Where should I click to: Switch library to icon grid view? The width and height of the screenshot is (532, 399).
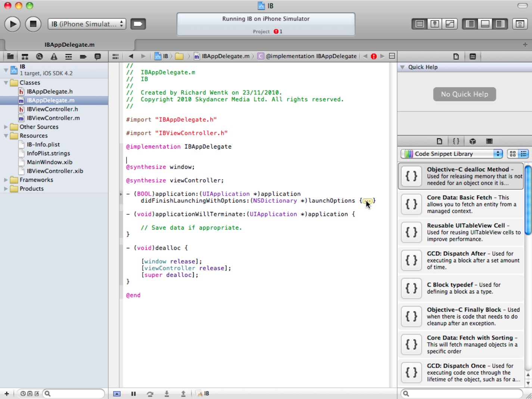pos(513,154)
